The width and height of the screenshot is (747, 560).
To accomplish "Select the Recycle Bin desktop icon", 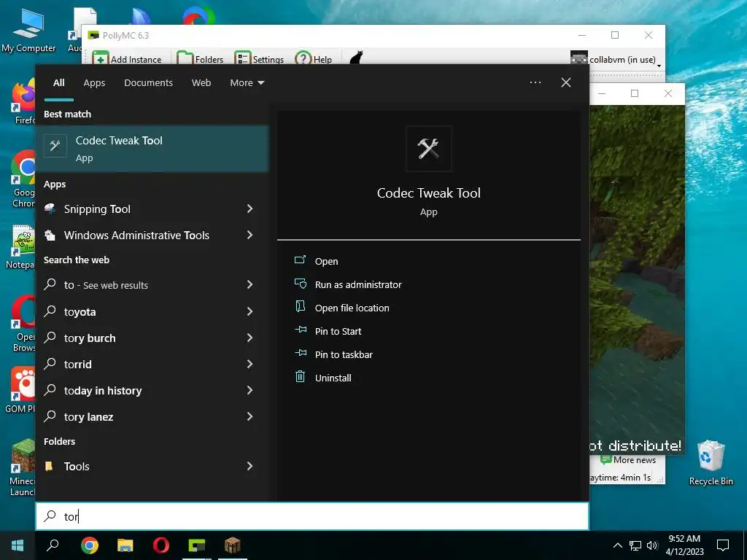I will tap(711, 462).
